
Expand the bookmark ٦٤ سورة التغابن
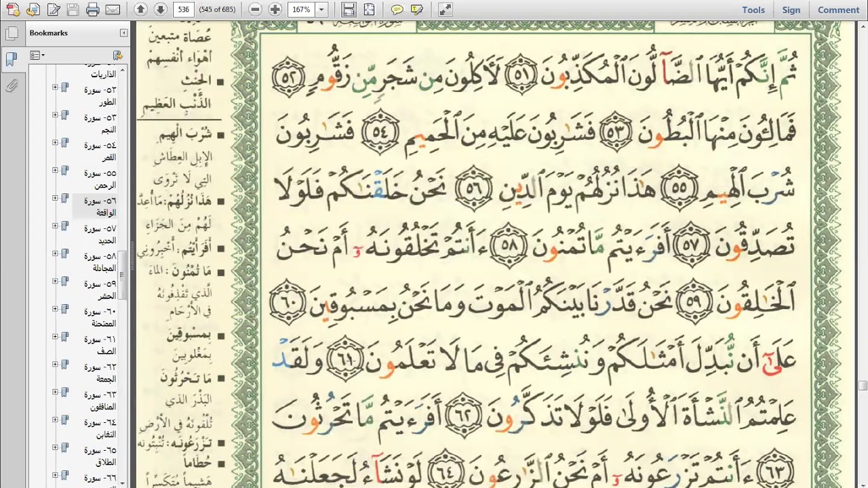coord(55,421)
